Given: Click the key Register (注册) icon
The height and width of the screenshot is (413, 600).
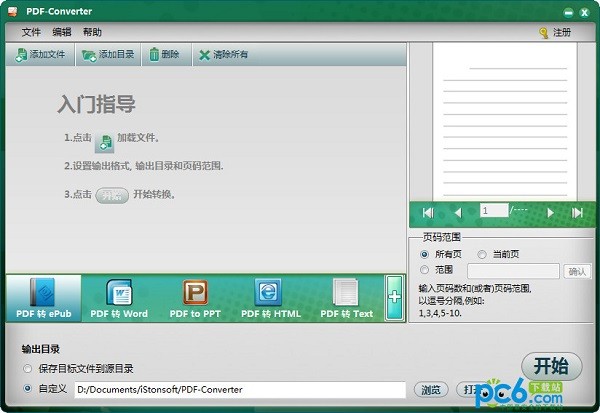Looking at the screenshot, I should tap(543, 33).
